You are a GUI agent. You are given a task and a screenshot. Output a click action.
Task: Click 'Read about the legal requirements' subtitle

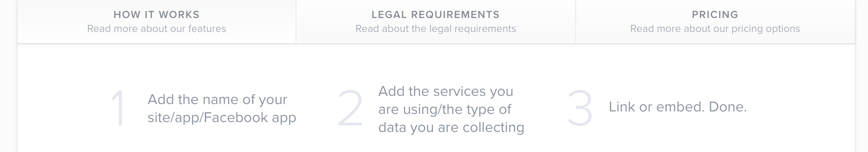436,29
